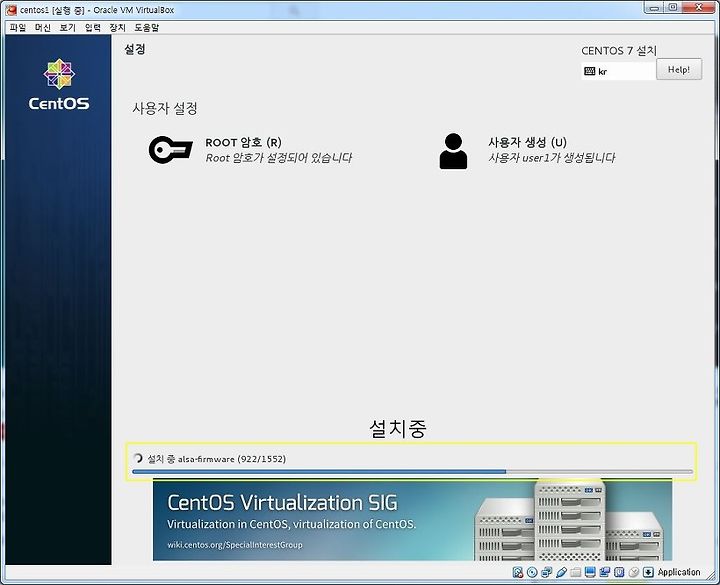Click 'Root 암호가 설정되어 있습니다' status text
The image size is (720, 585).
coord(278,158)
